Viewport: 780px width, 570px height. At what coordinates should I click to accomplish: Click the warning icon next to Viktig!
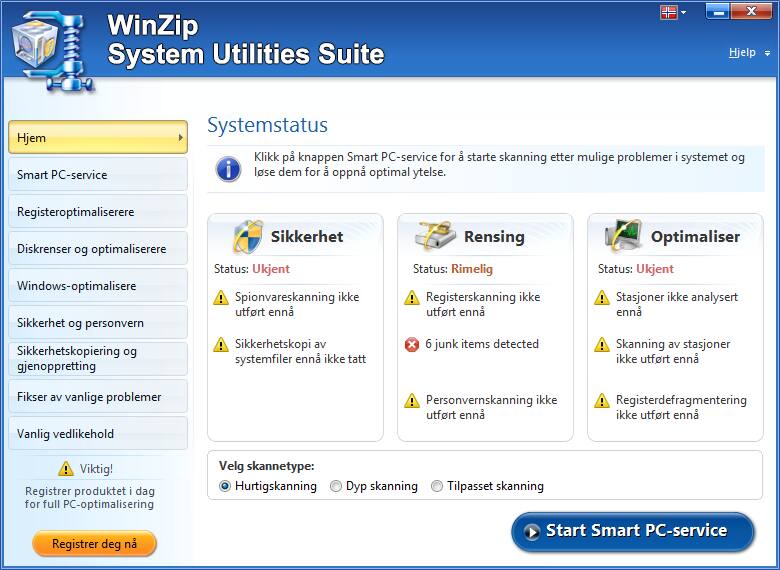tap(66, 469)
